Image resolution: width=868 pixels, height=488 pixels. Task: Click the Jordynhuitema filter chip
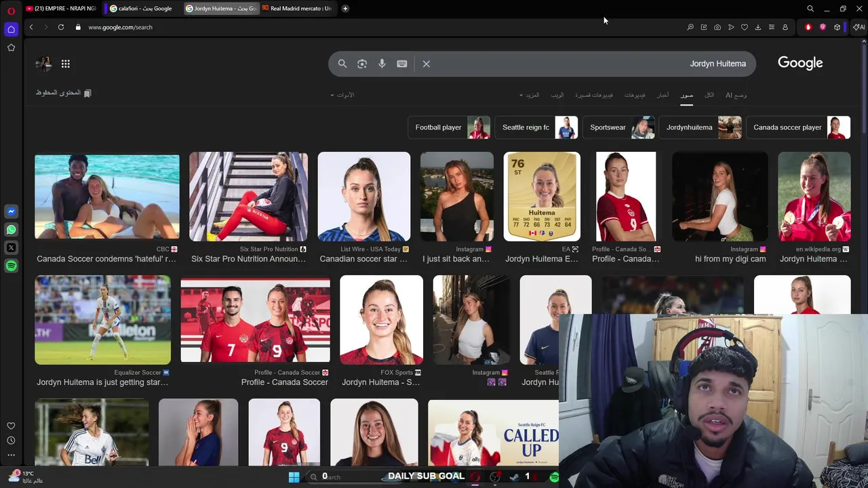701,127
